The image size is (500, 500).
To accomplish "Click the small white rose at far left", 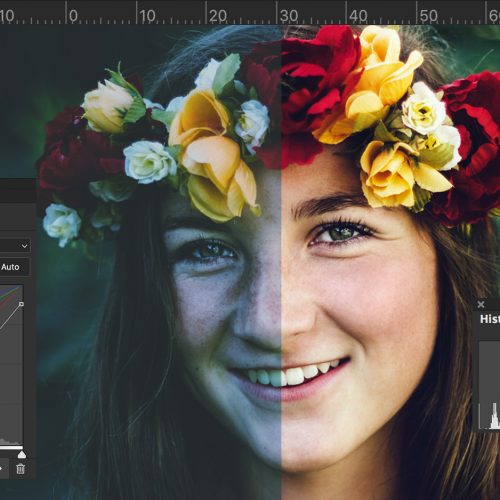I will 62,224.
